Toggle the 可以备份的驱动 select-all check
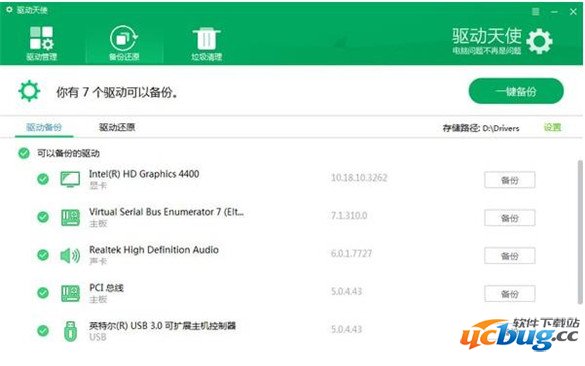585x366 pixels. 24,153
